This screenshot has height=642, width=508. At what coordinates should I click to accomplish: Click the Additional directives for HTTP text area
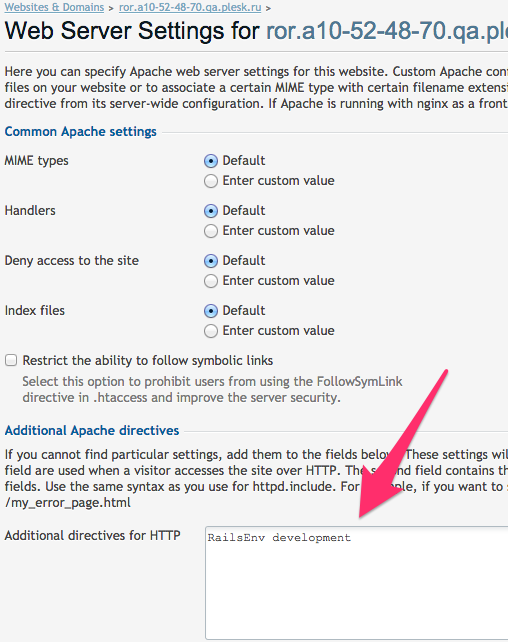pos(357,583)
